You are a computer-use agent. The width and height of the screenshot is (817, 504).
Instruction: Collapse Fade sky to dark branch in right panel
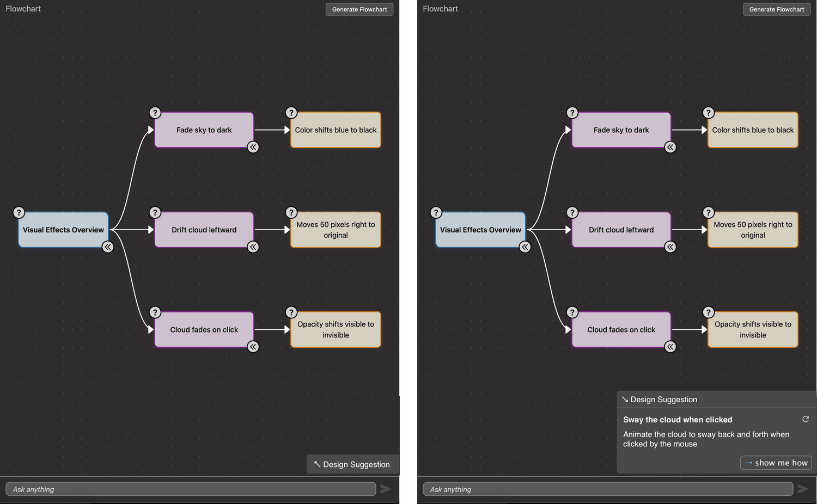coord(670,147)
